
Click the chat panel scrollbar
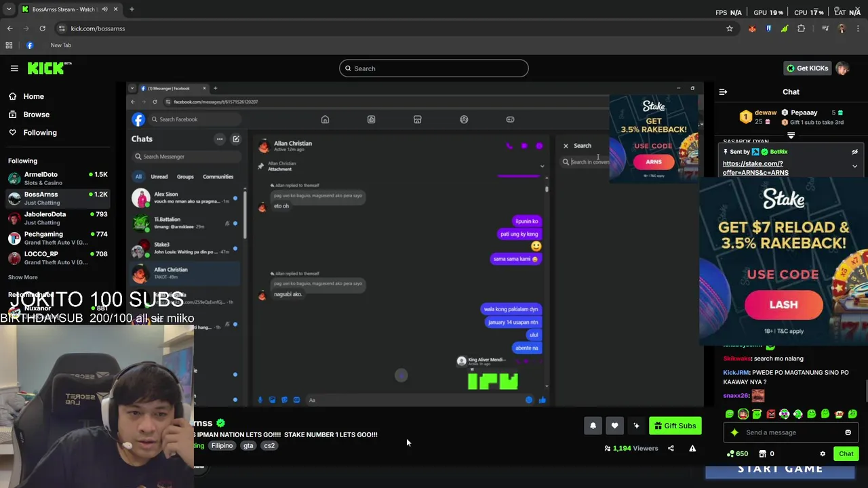[866, 390]
